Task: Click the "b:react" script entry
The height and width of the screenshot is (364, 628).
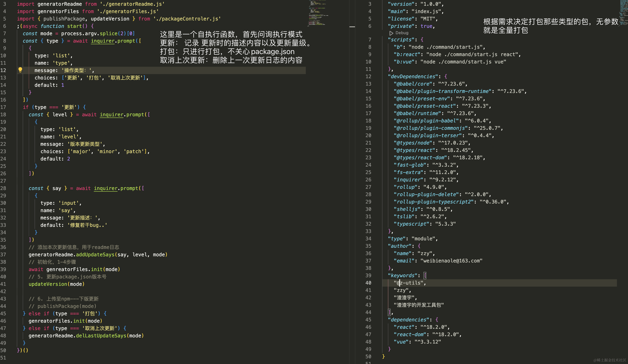Action: [457, 54]
